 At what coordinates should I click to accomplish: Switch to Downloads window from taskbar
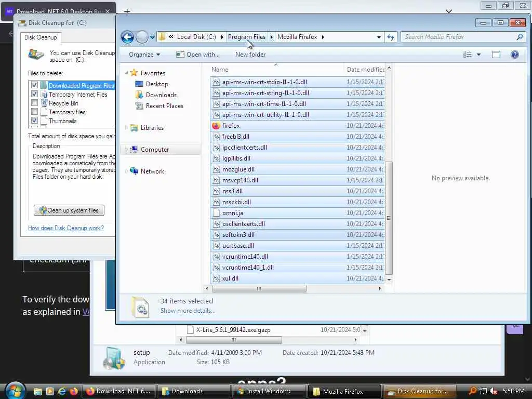click(x=193, y=391)
